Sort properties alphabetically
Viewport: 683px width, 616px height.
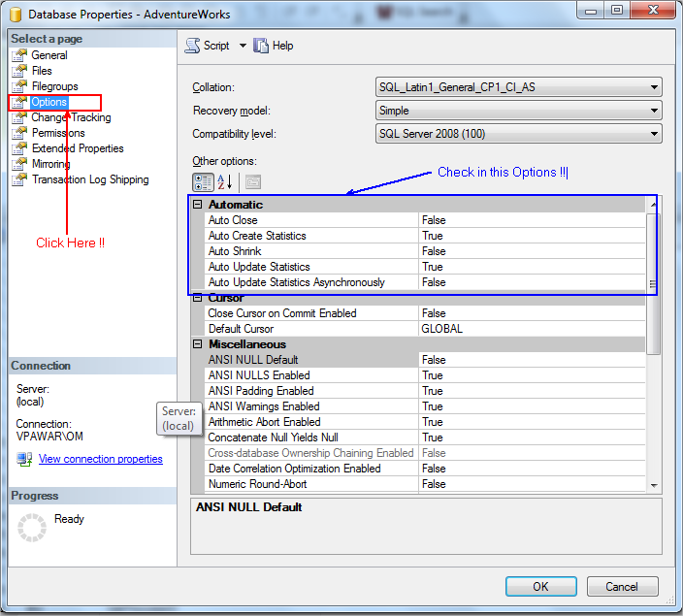click(225, 181)
